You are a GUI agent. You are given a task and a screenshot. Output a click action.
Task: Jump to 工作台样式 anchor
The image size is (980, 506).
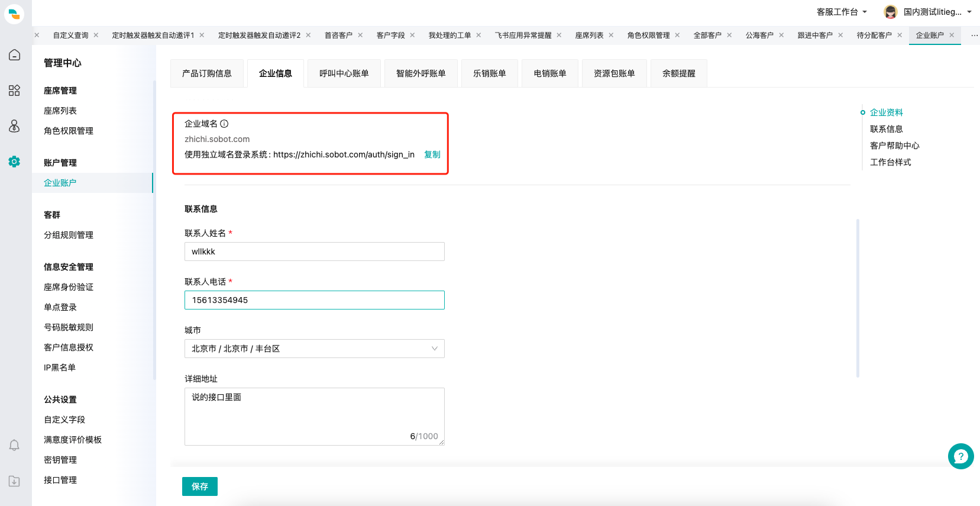coord(891,162)
